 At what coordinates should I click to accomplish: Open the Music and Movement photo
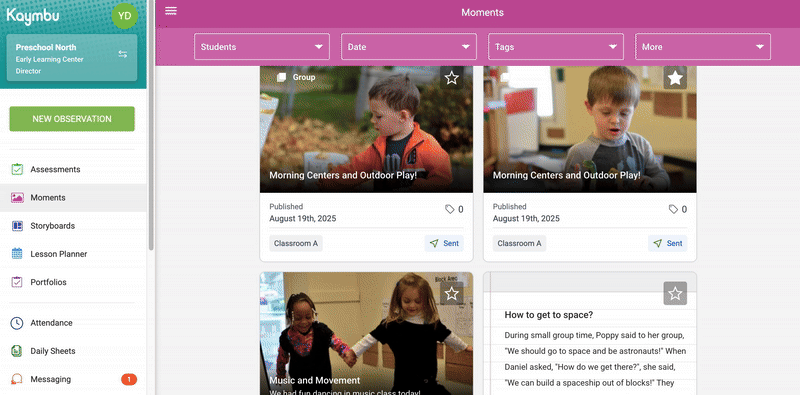[x=366, y=333]
